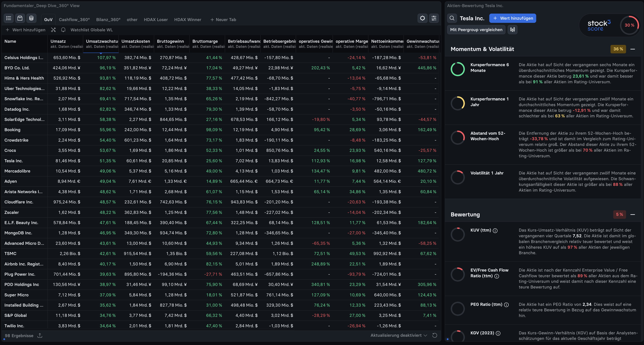Click Mit Peergroup vergleichen button
Viewport: 644px width, 345px height.
[476, 30]
